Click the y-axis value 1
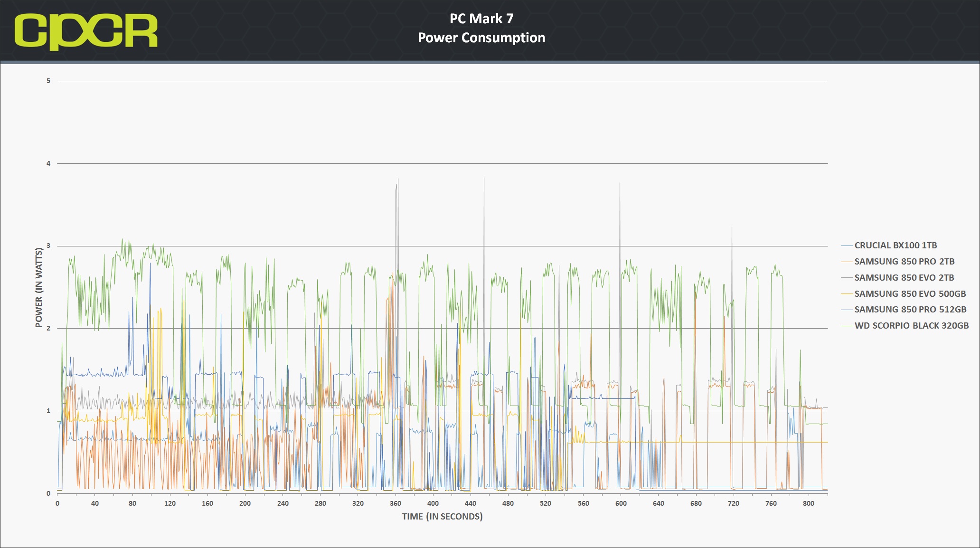The image size is (980, 548). coord(48,411)
